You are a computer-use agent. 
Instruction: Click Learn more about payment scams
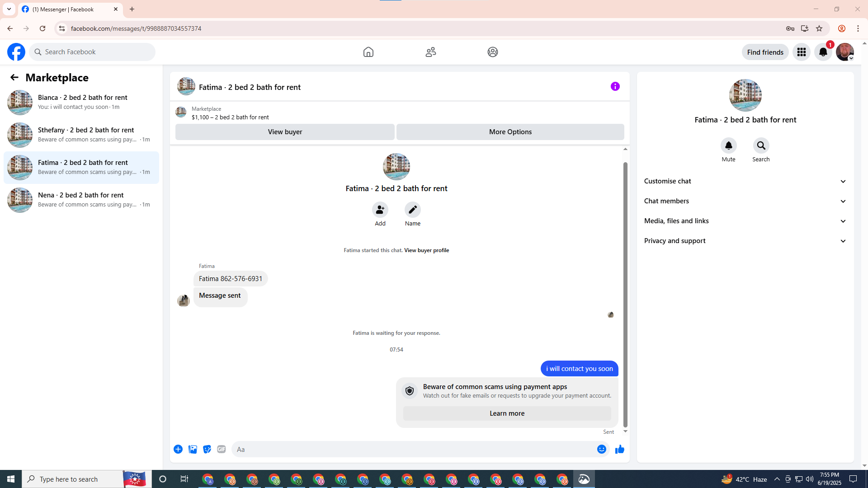(x=507, y=413)
